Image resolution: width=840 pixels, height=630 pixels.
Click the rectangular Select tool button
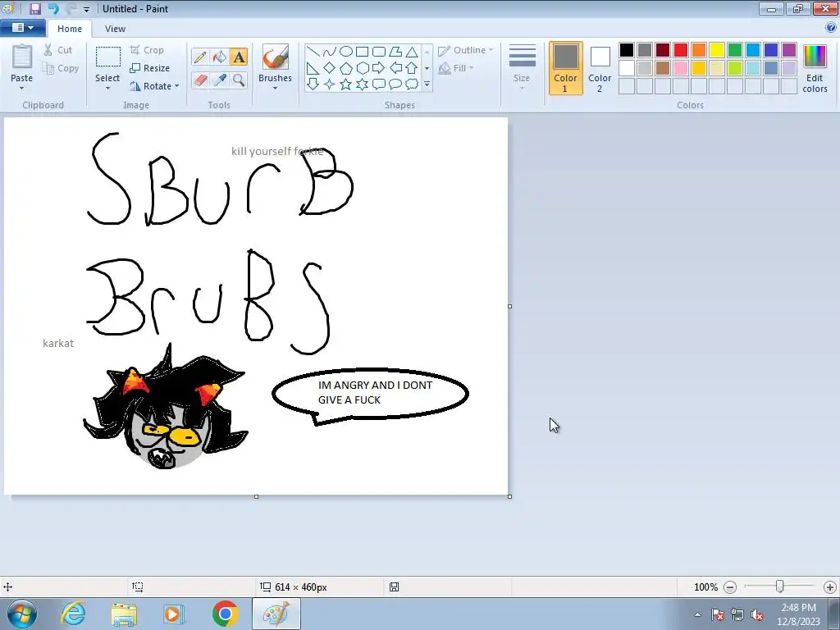107,57
